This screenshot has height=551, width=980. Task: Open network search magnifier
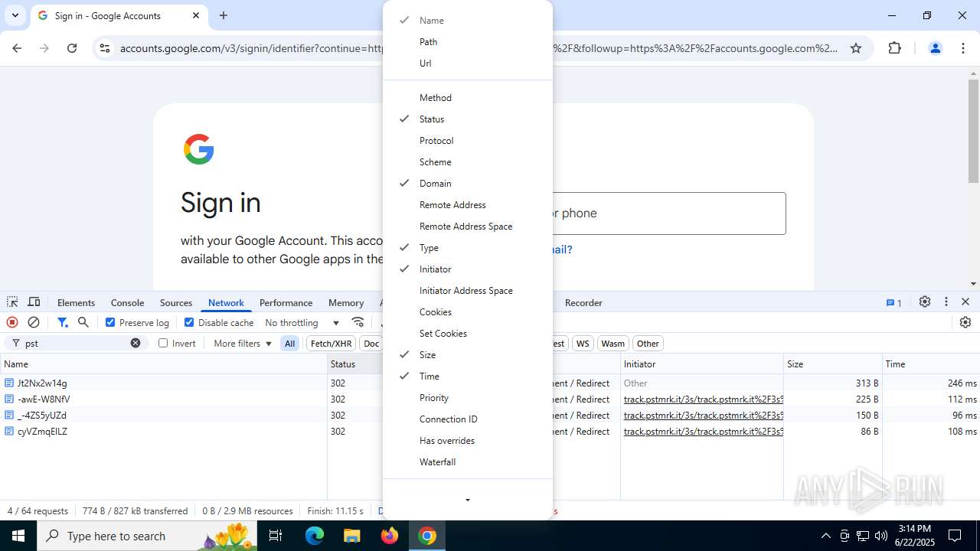[83, 322]
